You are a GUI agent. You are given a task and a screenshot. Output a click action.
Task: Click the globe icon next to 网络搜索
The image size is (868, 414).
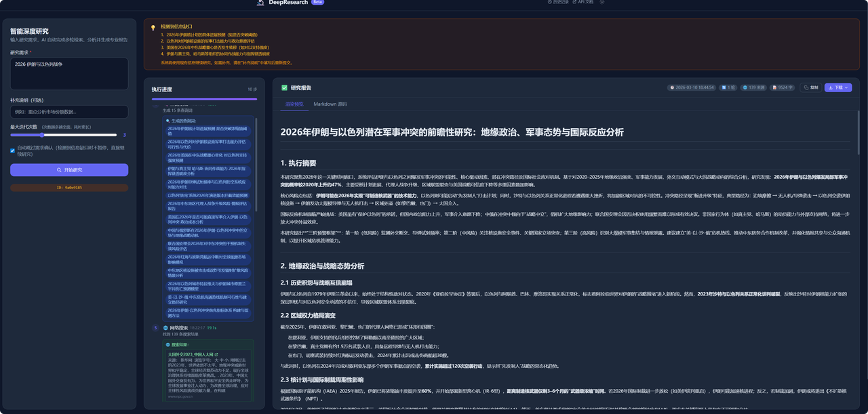[x=165, y=327]
